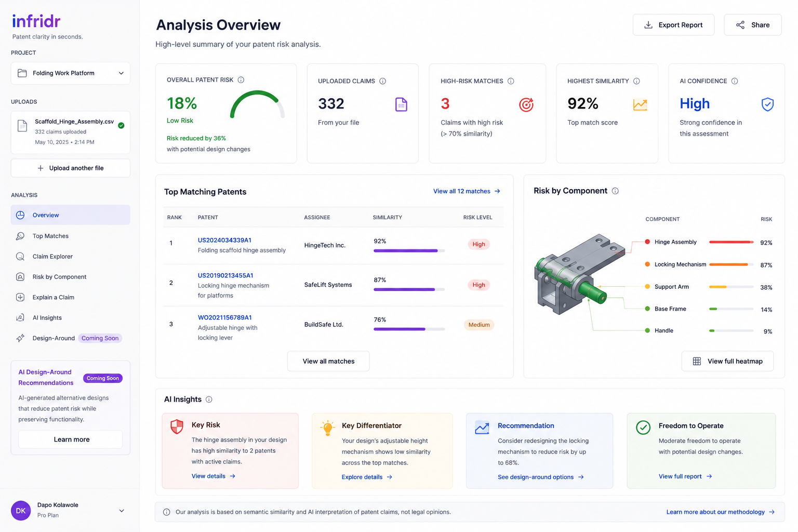
Task: Click the info icon next to AI Insights heading
Action: coord(209,400)
